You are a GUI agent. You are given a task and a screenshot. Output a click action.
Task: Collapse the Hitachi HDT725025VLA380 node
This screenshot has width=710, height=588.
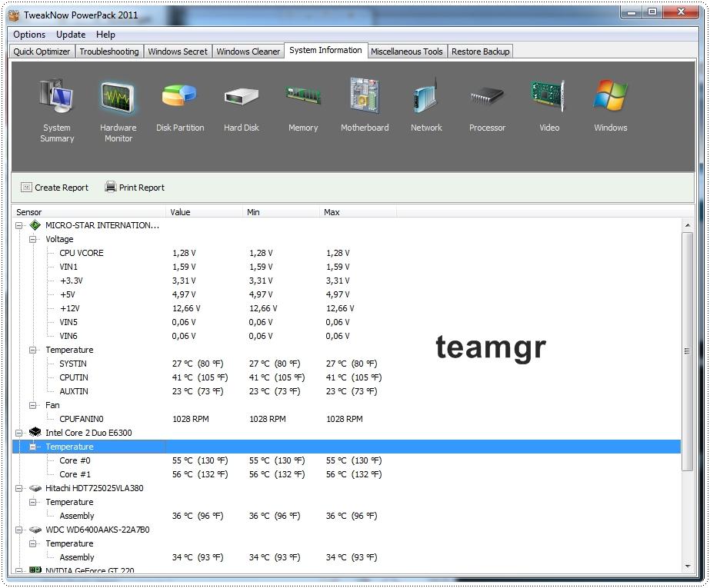point(19,489)
